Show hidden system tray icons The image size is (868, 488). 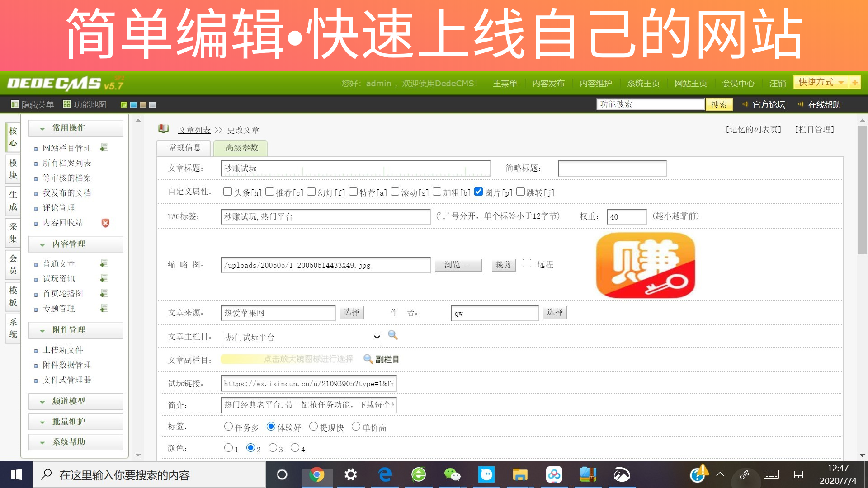(x=720, y=474)
